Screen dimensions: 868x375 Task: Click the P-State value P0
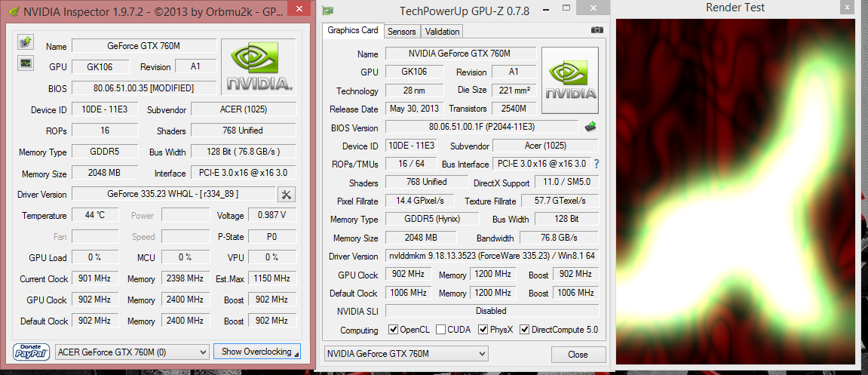point(272,236)
